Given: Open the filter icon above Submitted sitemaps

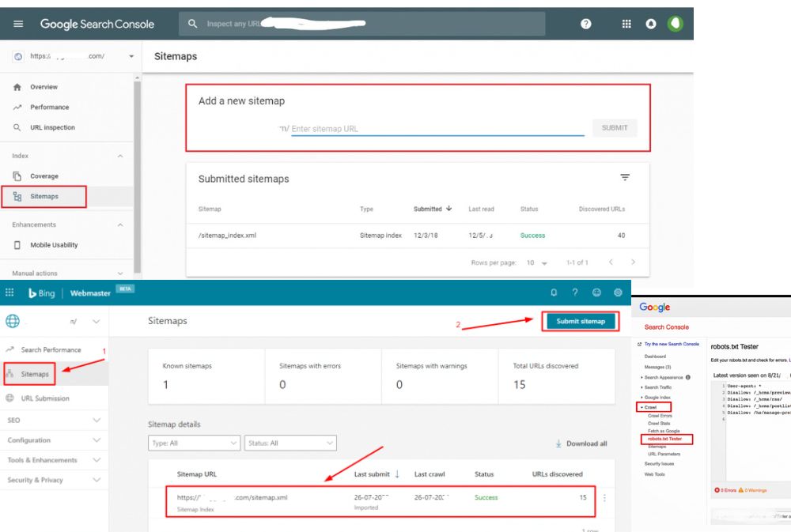Looking at the screenshot, I should click(x=626, y=178).
